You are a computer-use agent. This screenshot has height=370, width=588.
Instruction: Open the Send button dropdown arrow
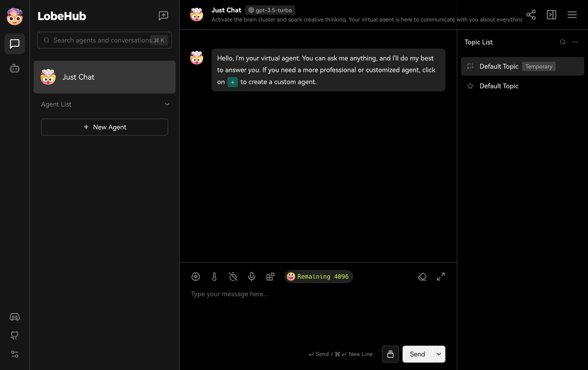(x=438, y=354)
